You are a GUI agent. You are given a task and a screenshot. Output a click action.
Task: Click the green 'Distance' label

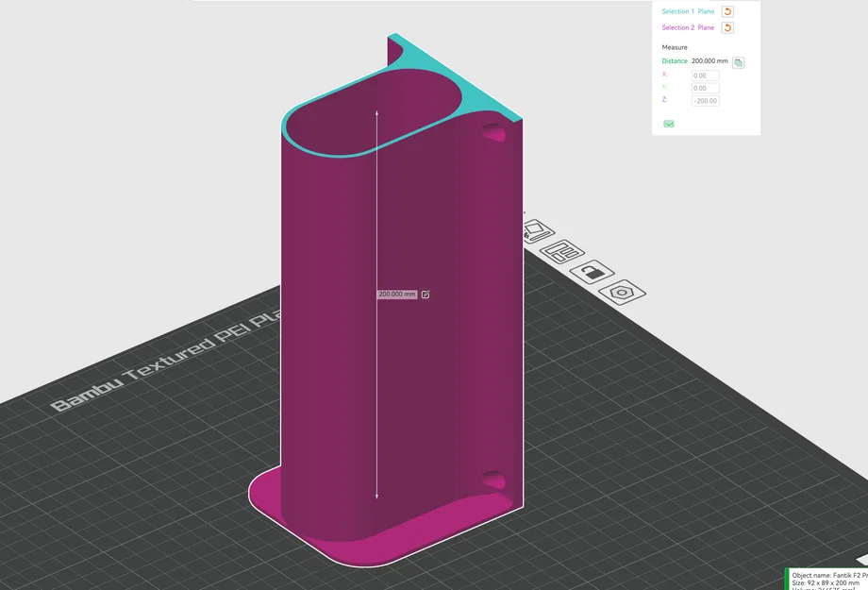tap(675, 61)
